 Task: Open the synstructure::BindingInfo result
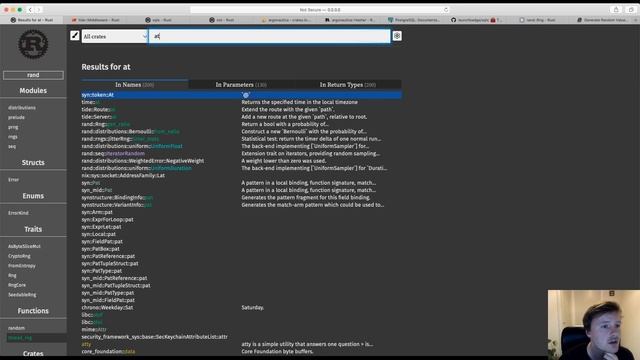(241, 198)
